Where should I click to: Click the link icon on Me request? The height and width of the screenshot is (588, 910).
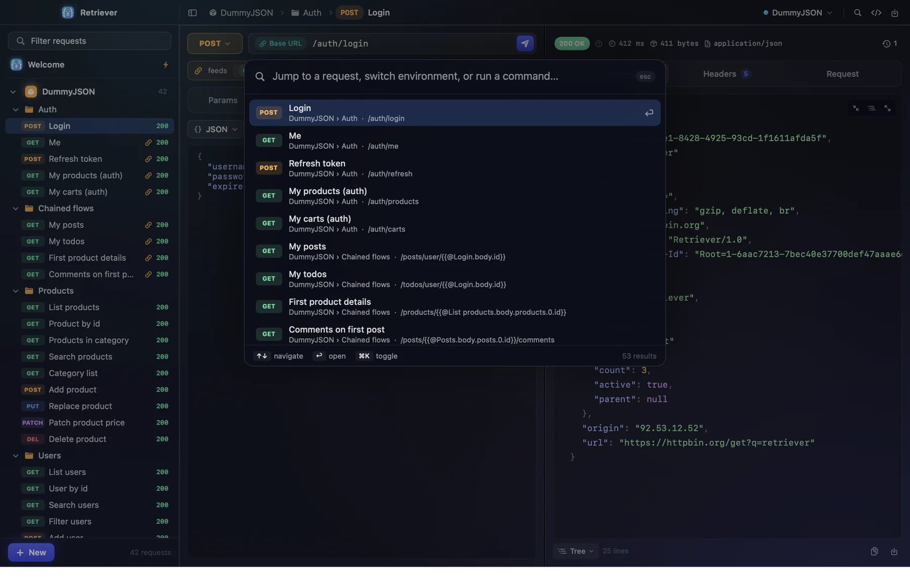(x=148, y=143)
